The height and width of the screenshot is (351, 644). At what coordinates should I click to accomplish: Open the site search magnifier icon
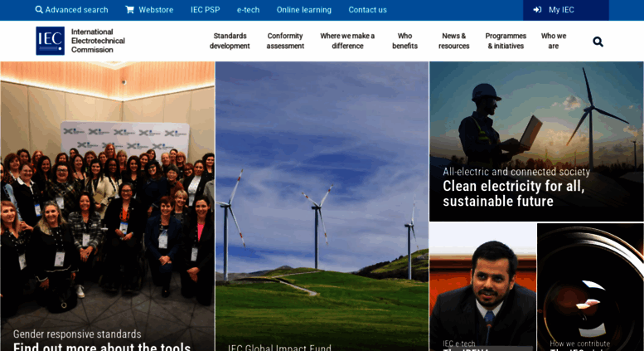point(598,41)
